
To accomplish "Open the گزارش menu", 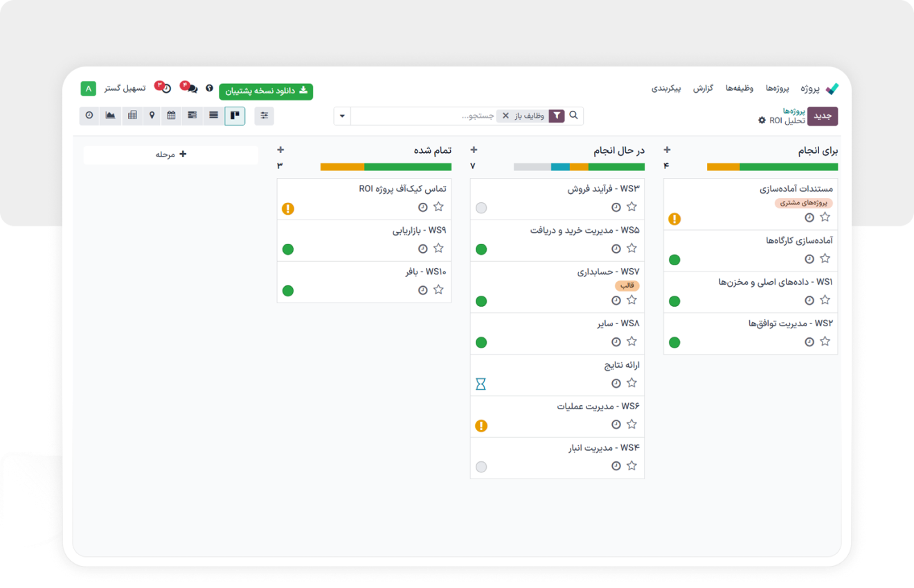I will [704, 89].
